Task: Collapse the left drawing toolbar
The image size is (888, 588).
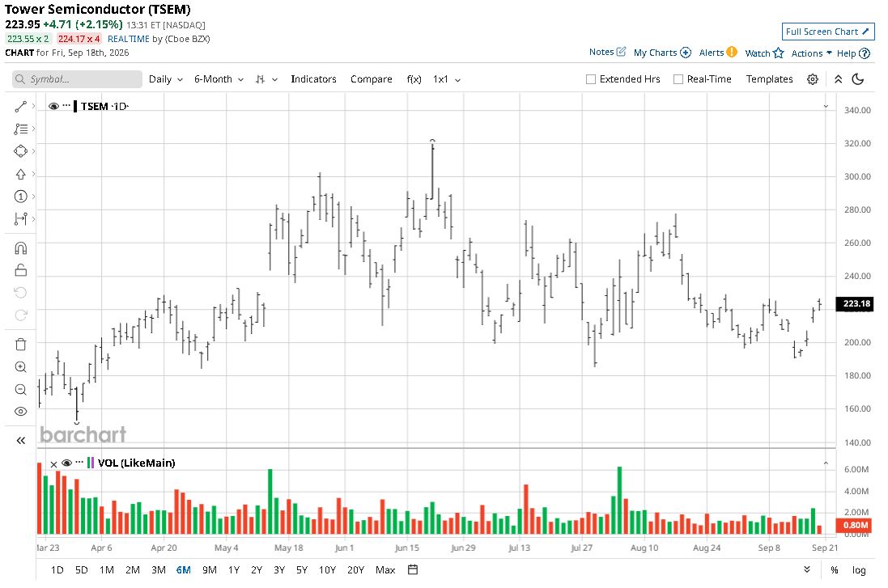Action: [x=20, y=440]
